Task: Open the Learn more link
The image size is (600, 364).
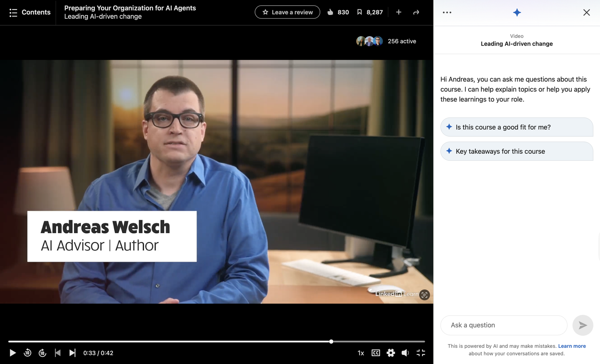Action: click(x=571, y=346)
